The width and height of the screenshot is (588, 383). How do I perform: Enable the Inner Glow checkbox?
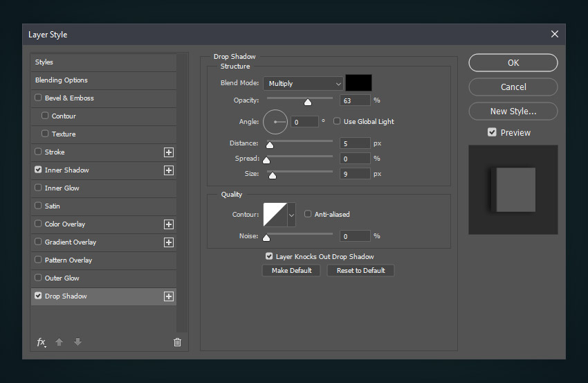pyautogui.click(x=38, y=188)
